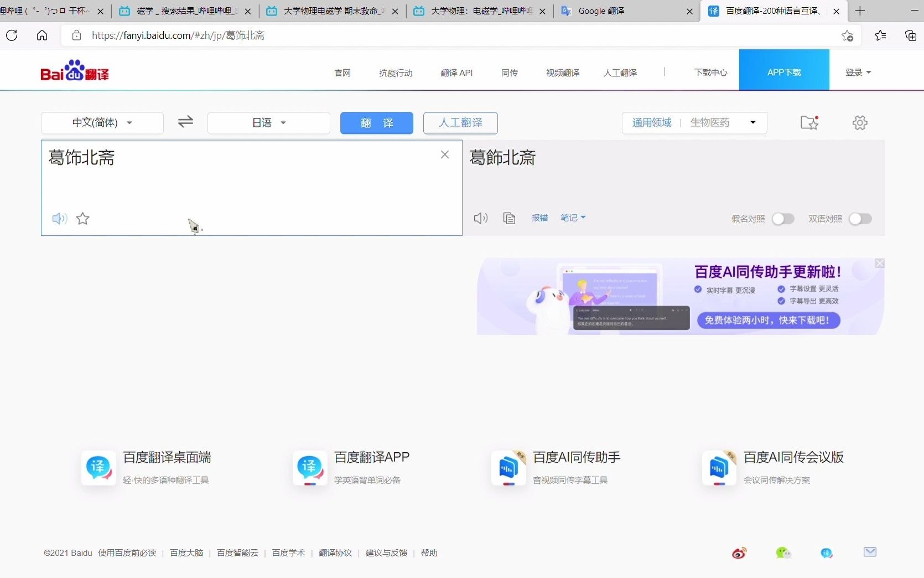This screenshot has width=924, height=578.
Task: Open 使用百度前必读 footer link
Action: [127, 553]
